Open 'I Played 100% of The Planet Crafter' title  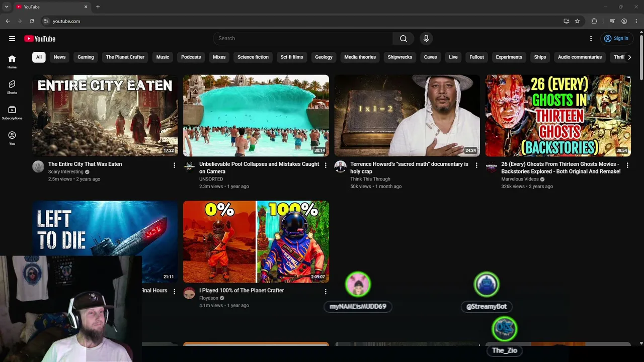point(242,290)
